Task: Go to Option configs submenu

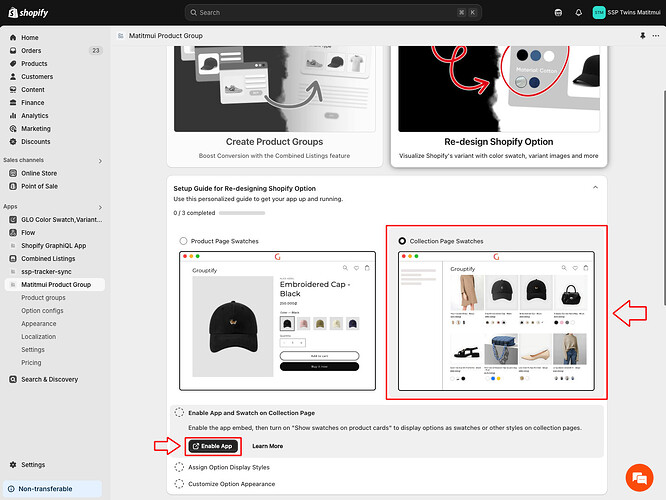Action: [42, 310]
